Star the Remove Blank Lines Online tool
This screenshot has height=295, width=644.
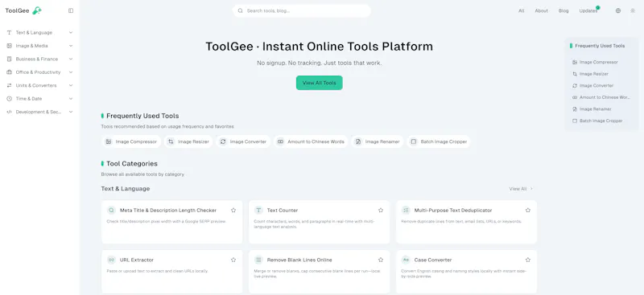coord(381,260)
